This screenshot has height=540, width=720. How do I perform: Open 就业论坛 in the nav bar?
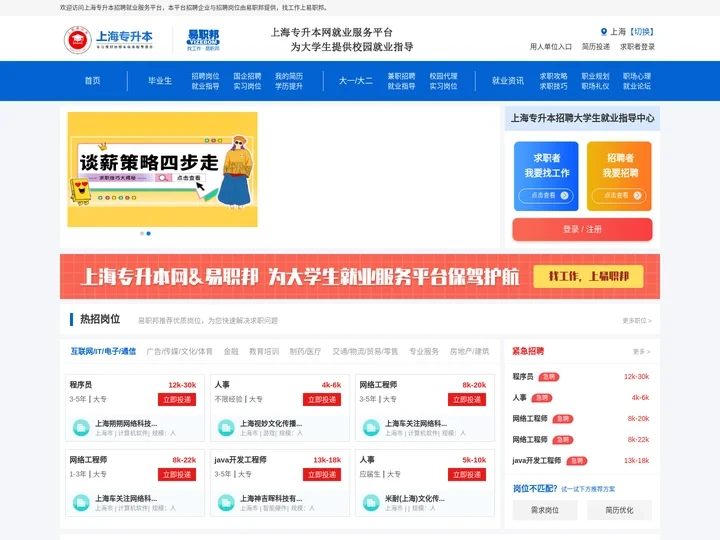click(x=637, y=86)
